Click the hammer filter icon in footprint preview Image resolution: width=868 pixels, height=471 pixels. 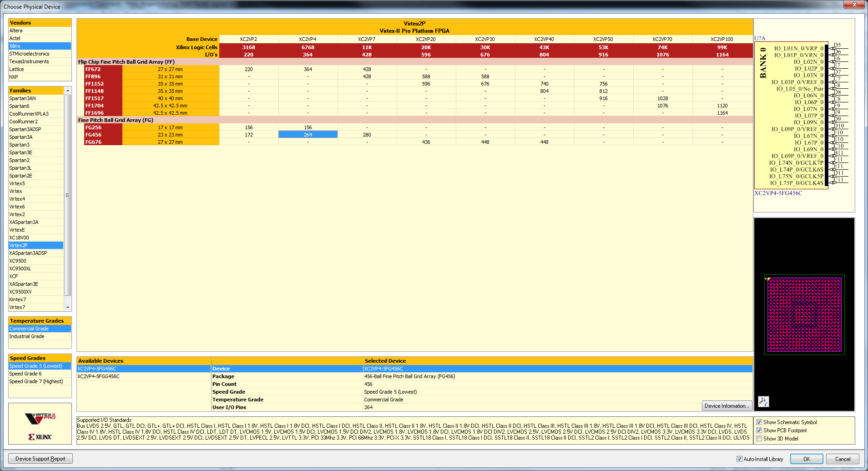click(763, 401)
